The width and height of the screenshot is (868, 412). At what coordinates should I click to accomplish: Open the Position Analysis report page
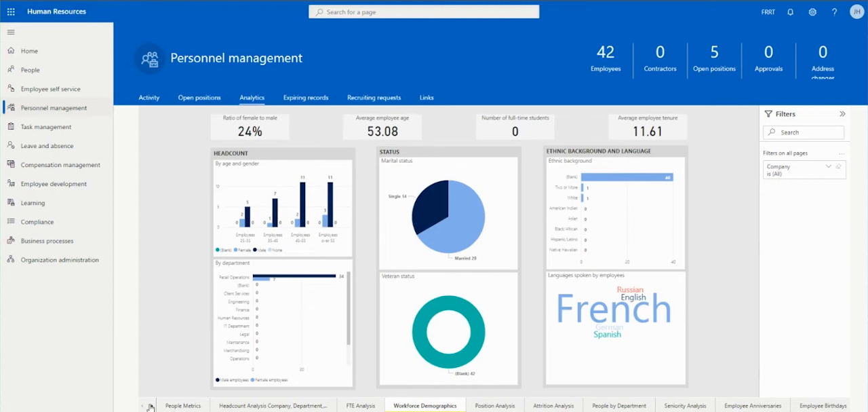(495, 406)
